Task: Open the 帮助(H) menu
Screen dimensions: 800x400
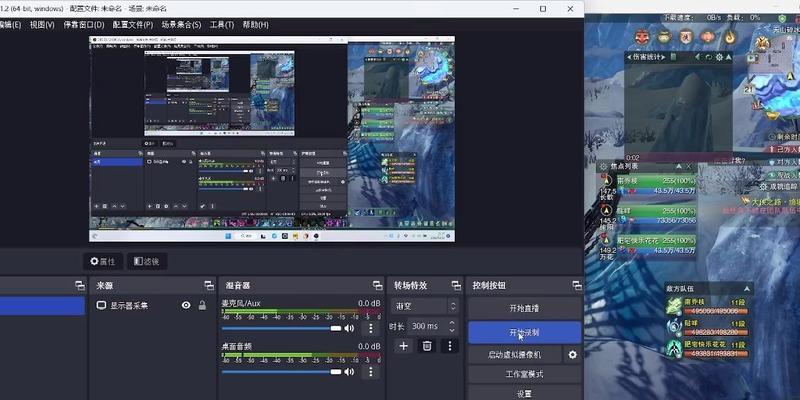Action: 256,24
